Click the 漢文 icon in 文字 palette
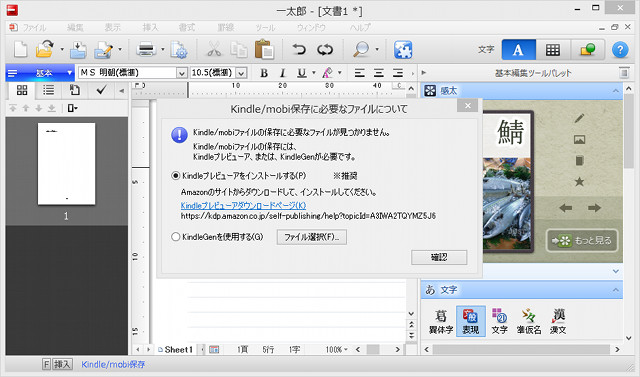Screen dimensions: 640x377 [558, 322]
